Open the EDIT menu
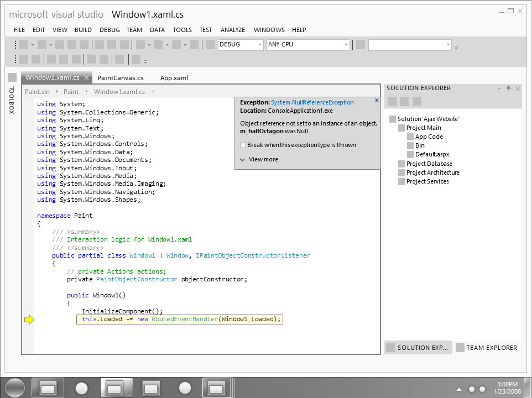 click(x=39, y=30)
